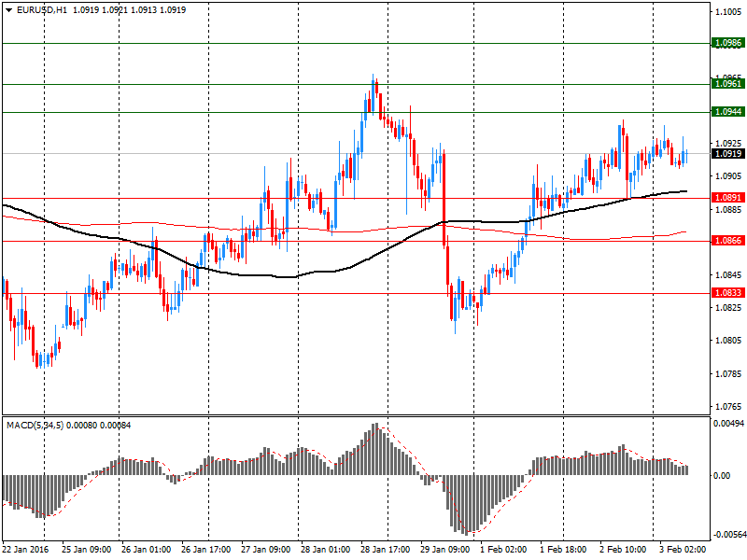
Task: Click the 26 Jan 17:00 time axis label
Action: (x=205, y=550)
